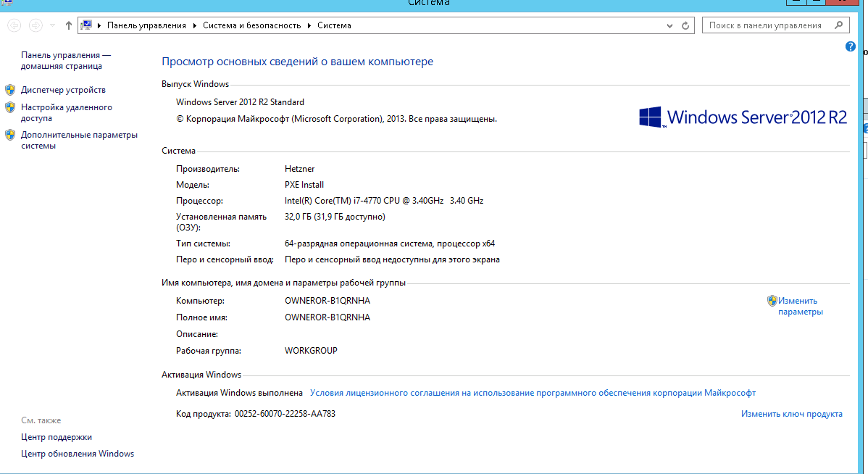Select PXE Install model value
Viewport: 868px width, 474px height.
tap(304, 184)
